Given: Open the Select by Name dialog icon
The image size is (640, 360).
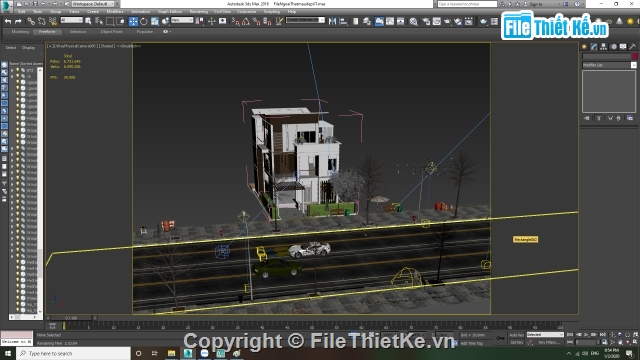Looking at the screenshot, I should (x=99, y=21).
